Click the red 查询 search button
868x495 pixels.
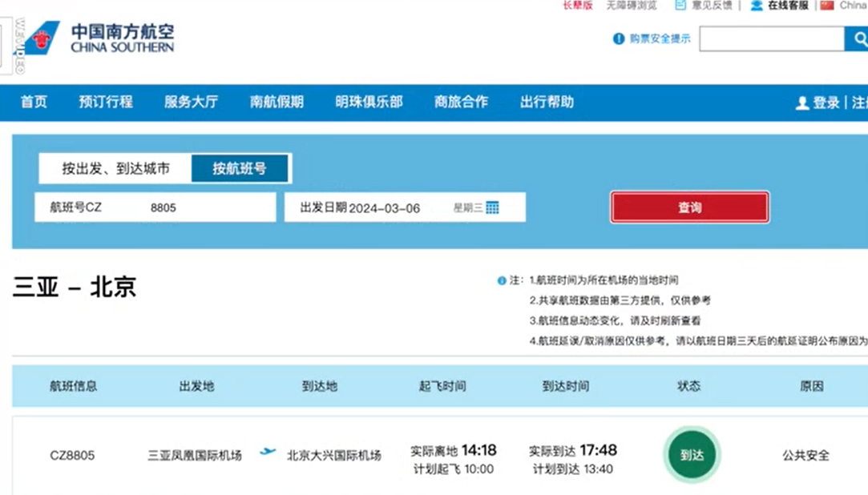pyautogui.click(x=688, y=207)
